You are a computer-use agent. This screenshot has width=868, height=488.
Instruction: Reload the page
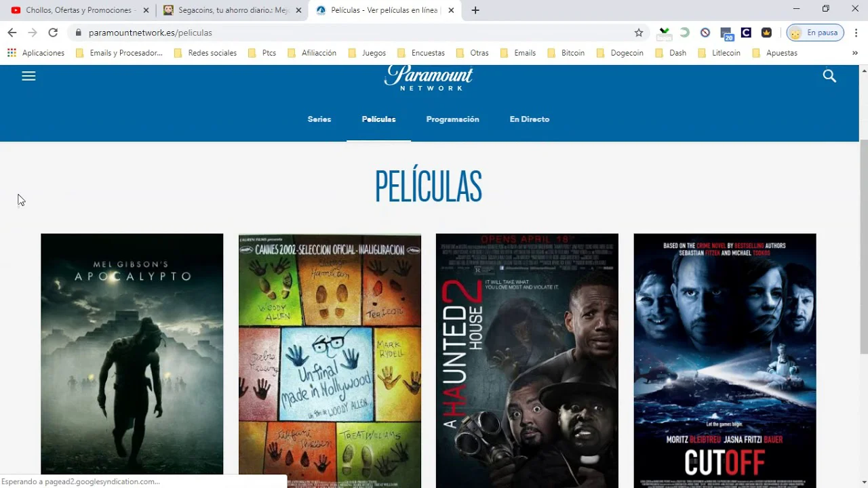[x=53, y=33]
